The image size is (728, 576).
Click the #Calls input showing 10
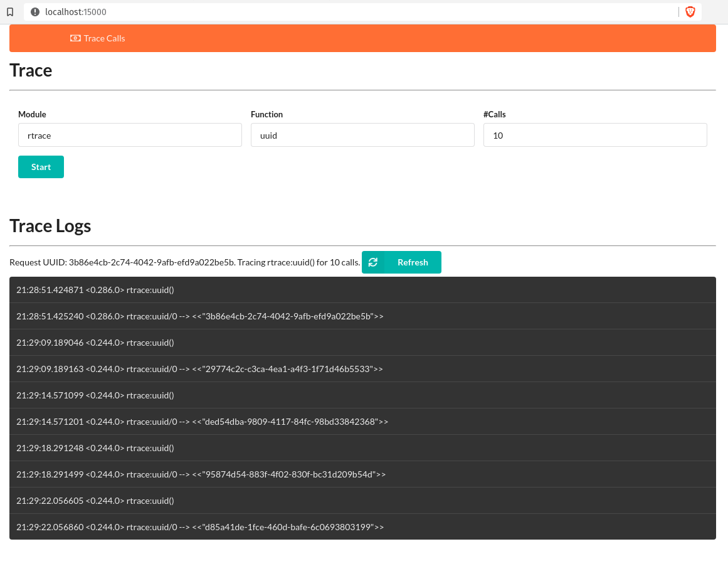pyautogui.click(x=594, y=135)
